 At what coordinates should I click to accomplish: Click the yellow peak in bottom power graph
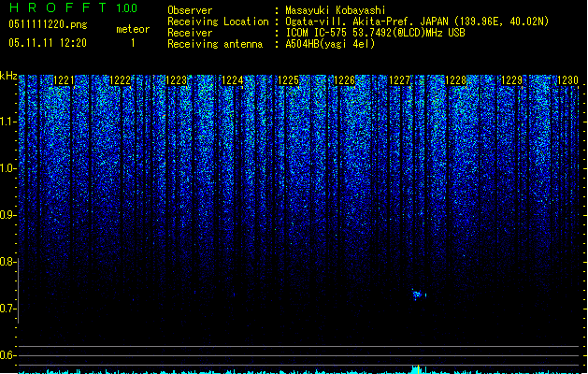click(x=419, y=368)
